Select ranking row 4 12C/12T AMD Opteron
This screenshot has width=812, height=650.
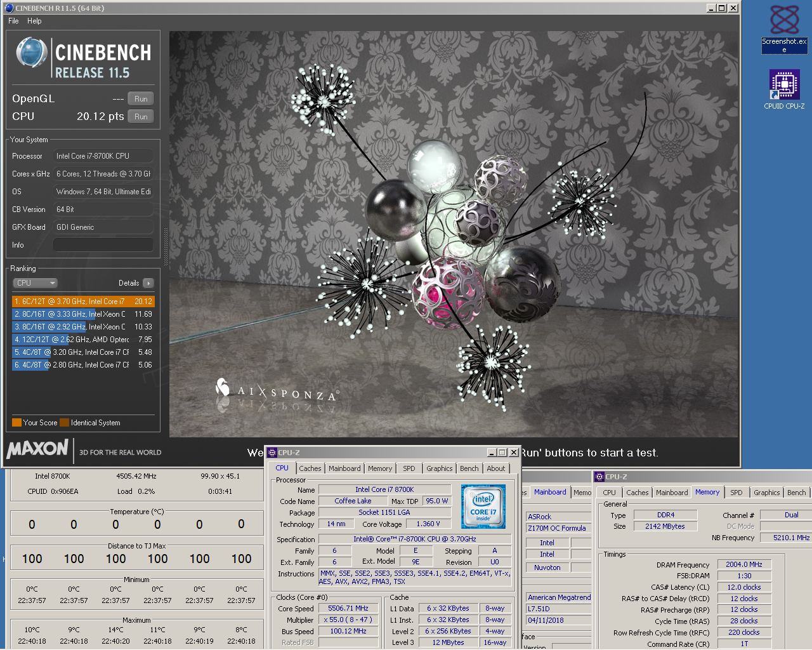point(83,340)
